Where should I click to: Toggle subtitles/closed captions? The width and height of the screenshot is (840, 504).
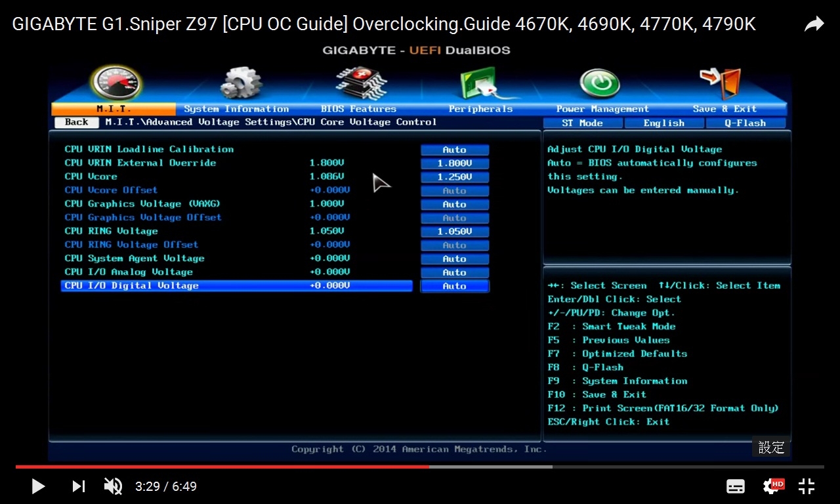pyautogui.click(x=736, y=486)
